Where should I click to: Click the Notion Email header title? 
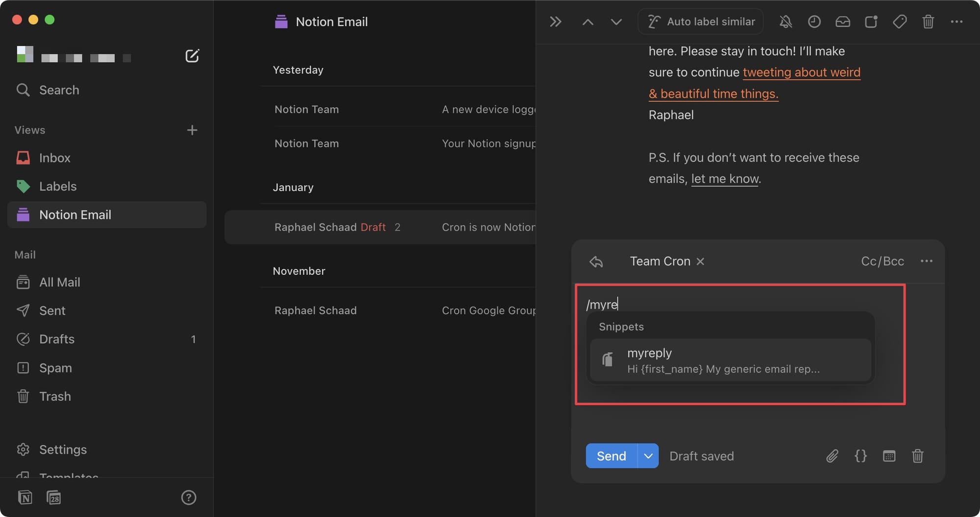coord(332,22)
